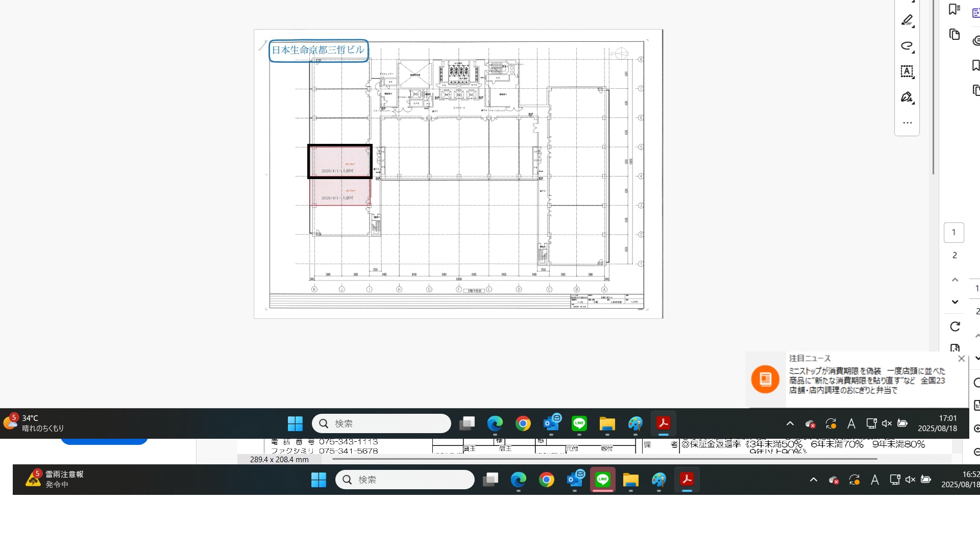Image resolution: width=980 pixels, height=551 pixels.
Task: Switch to Acrobat on the 16:52 taskbar
Action: tap(687, 480)
